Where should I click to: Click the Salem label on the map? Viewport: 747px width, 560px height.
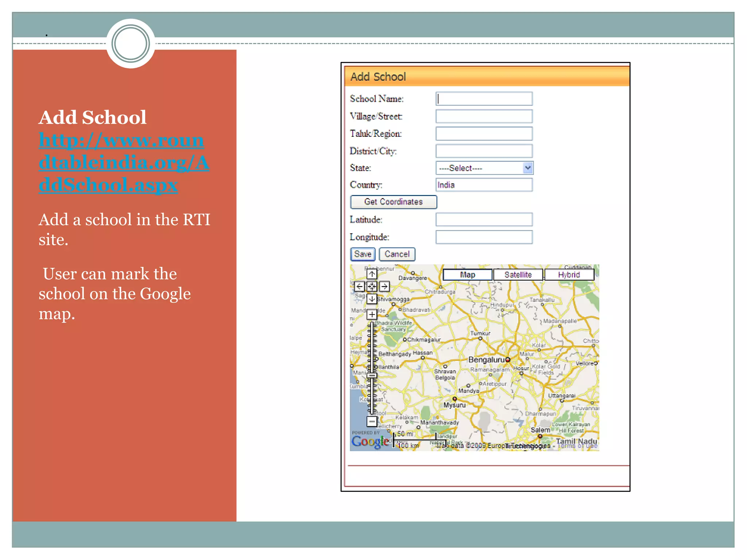pos(540,430)
